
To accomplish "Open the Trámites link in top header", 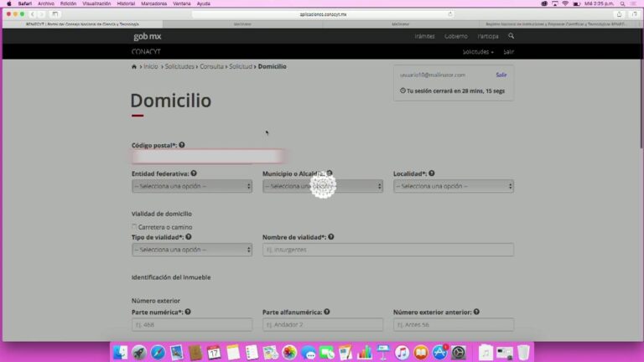I will click(424, 36).
